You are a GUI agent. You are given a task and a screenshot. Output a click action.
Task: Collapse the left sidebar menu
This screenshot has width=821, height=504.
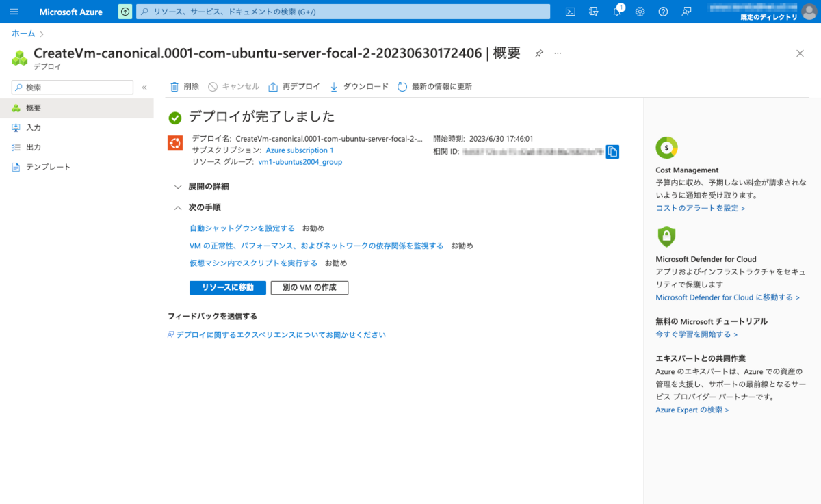pos(144,88)
